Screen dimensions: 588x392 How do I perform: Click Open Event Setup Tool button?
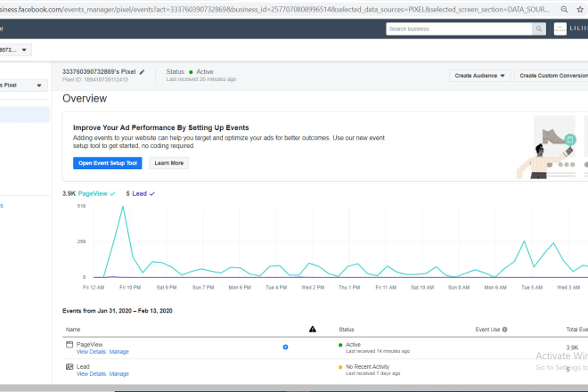click(x=108, y=163)
